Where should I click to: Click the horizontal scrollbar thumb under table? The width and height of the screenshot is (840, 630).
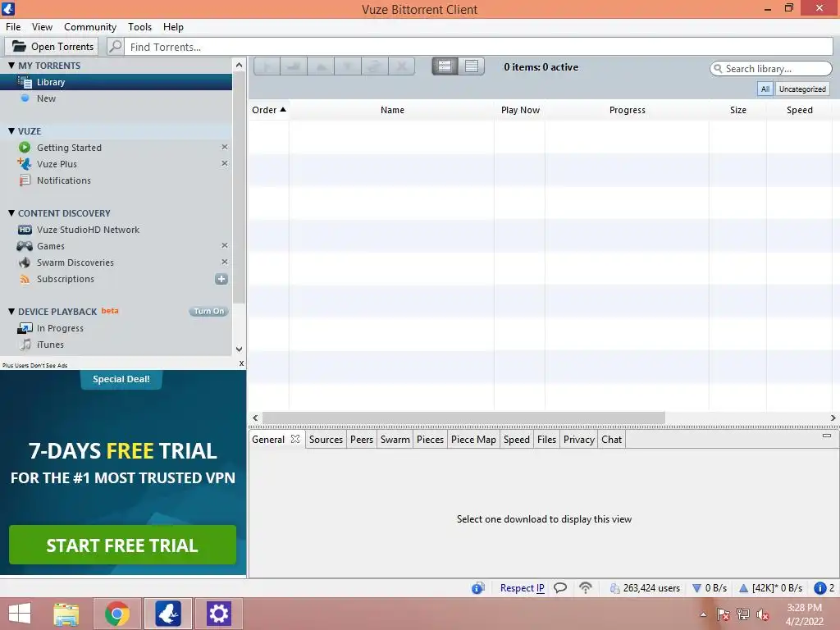(463, 418)
